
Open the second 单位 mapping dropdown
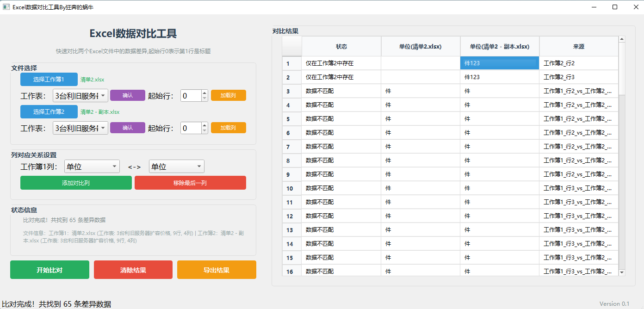pos(176,166)
